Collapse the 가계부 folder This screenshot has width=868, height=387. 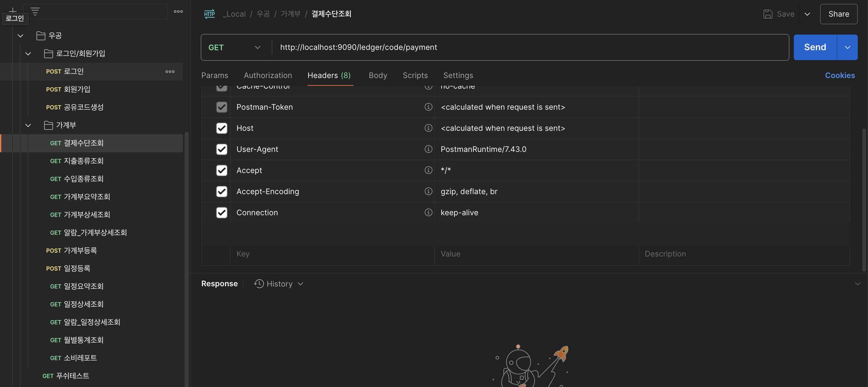(28, 125)
